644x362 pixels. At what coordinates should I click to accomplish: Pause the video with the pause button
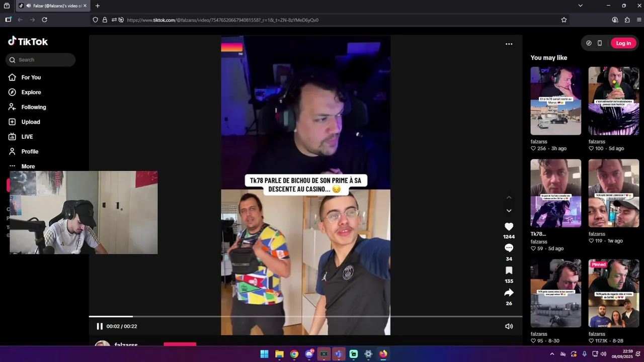pyautogui.click(x=100, y=326)
